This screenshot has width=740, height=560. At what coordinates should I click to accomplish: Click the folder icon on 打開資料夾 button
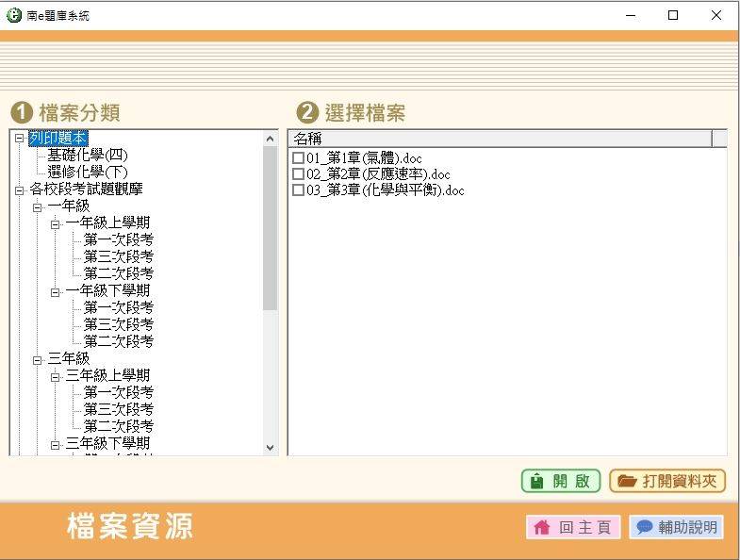point(627,481)
